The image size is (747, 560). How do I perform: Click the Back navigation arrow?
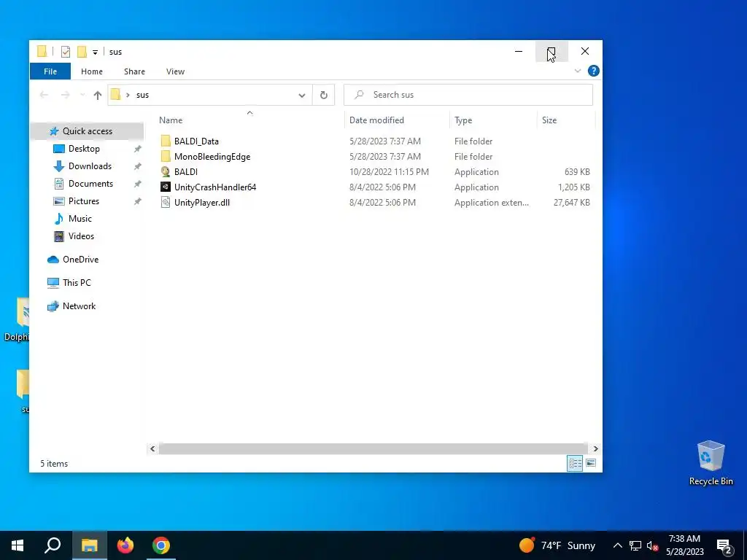tap(44, 95)
